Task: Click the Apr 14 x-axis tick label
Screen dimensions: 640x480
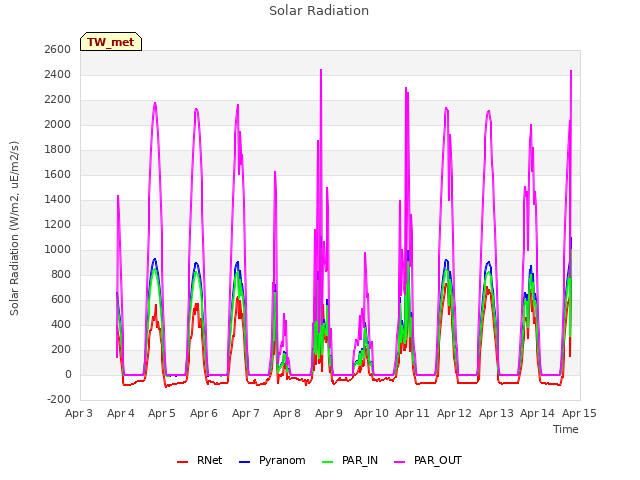Action: pyautogui.click(x=537, y=413)
